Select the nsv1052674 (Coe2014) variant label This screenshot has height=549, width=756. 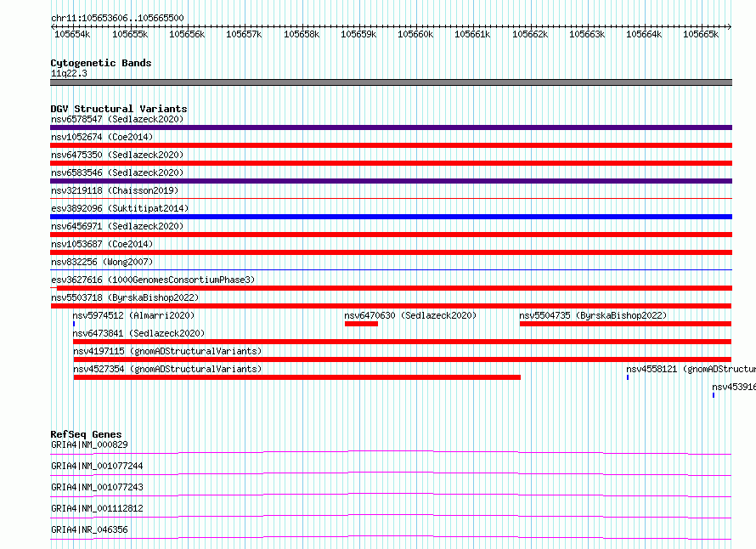click(x=102, y=137)
